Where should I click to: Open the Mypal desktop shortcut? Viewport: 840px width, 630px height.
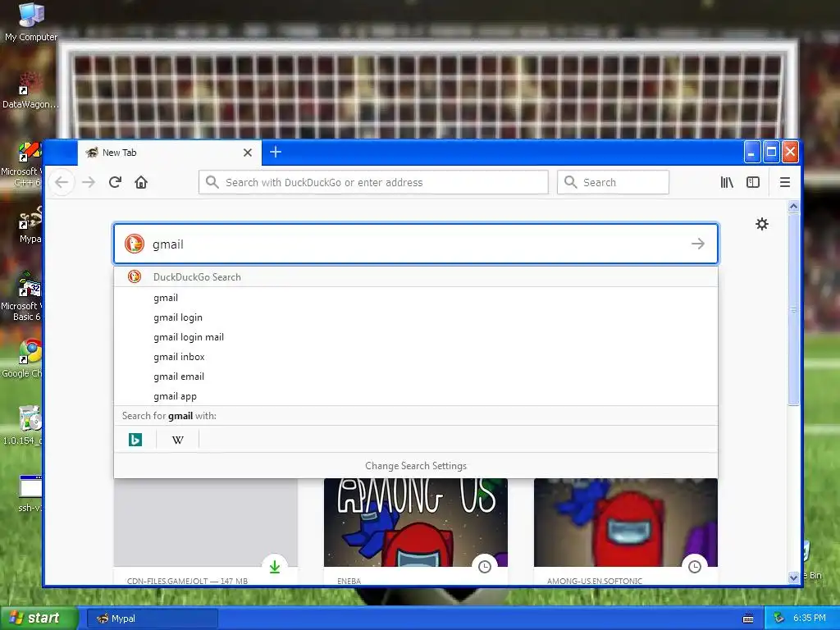[x=30, y=225]
